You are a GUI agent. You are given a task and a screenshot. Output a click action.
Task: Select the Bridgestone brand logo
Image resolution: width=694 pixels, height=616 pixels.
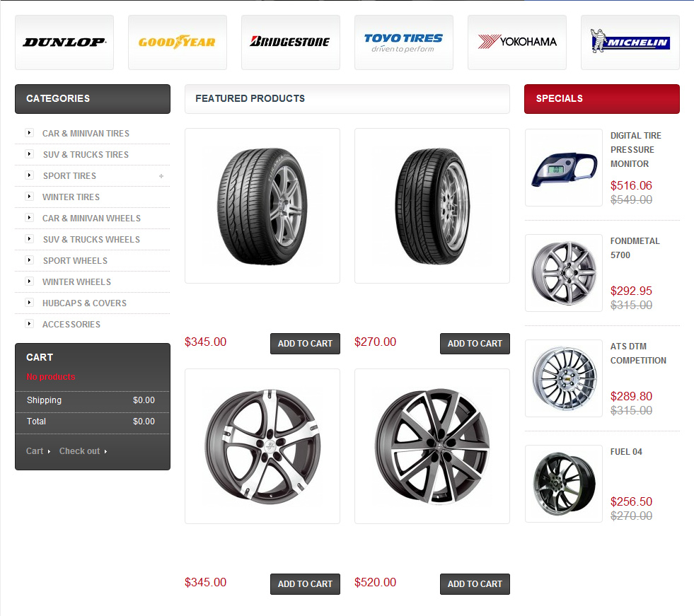pos(290,42)
